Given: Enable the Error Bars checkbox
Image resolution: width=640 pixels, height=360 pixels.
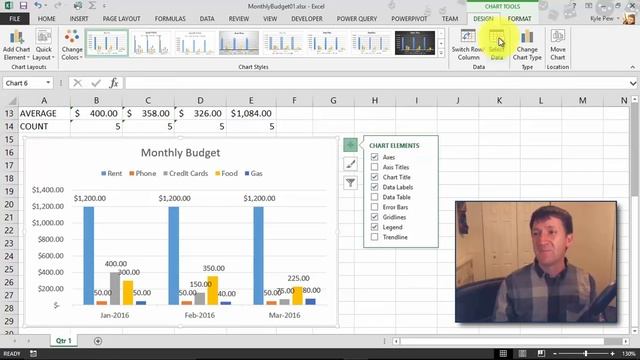Looking at the screenshot, I should click(x=374, y=207).
